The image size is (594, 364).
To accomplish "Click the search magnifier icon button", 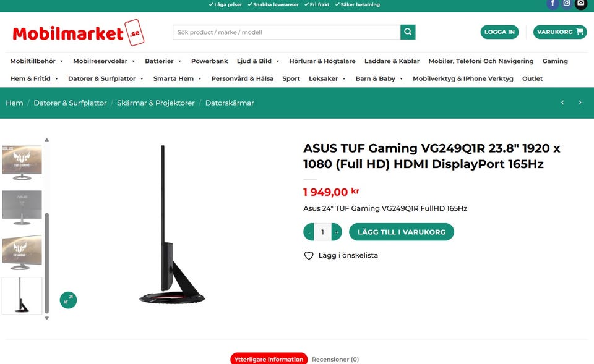I will [408, 32].
